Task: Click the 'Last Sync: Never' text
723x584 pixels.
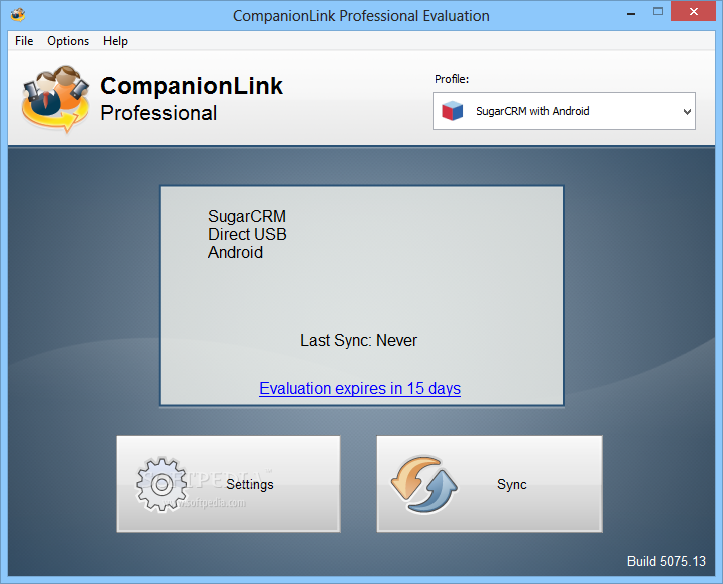Action: click(358, 341)
